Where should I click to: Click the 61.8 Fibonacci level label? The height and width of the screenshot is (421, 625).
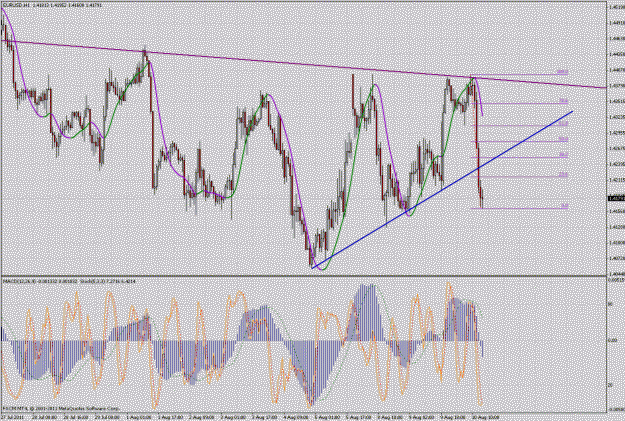(563, 124)
